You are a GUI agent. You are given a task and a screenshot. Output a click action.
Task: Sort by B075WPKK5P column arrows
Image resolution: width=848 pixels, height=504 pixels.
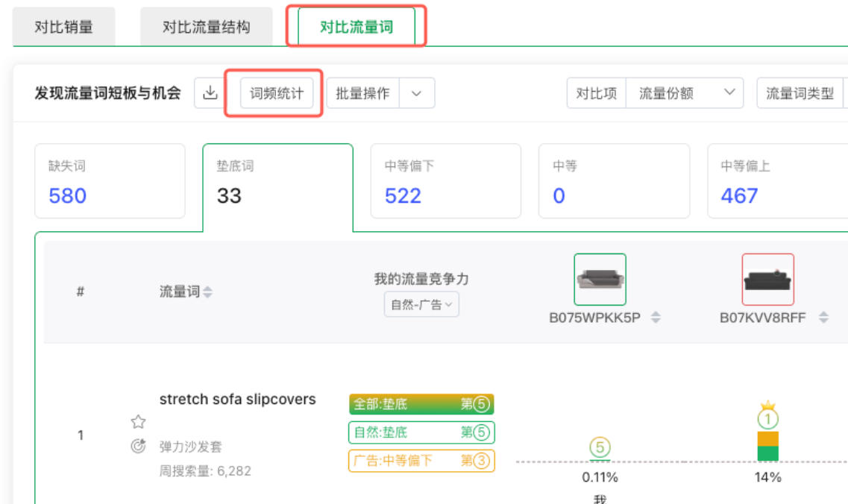pos(656,318)
